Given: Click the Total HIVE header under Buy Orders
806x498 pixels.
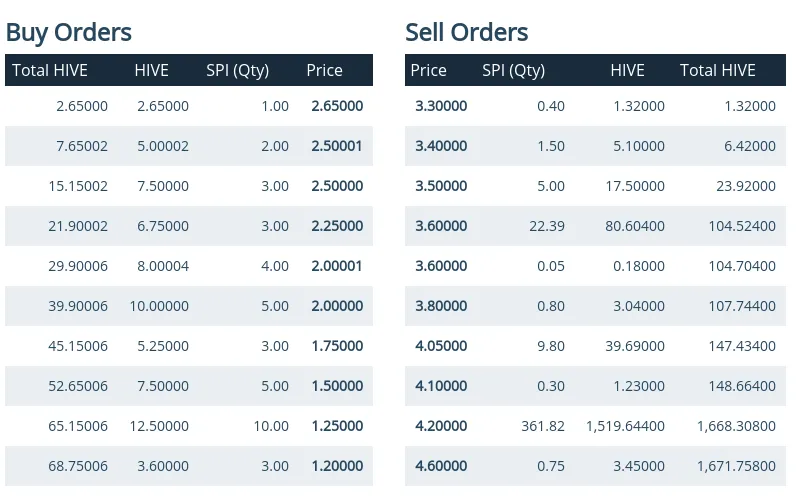Looking at the screenshot, I should point(50,70).
